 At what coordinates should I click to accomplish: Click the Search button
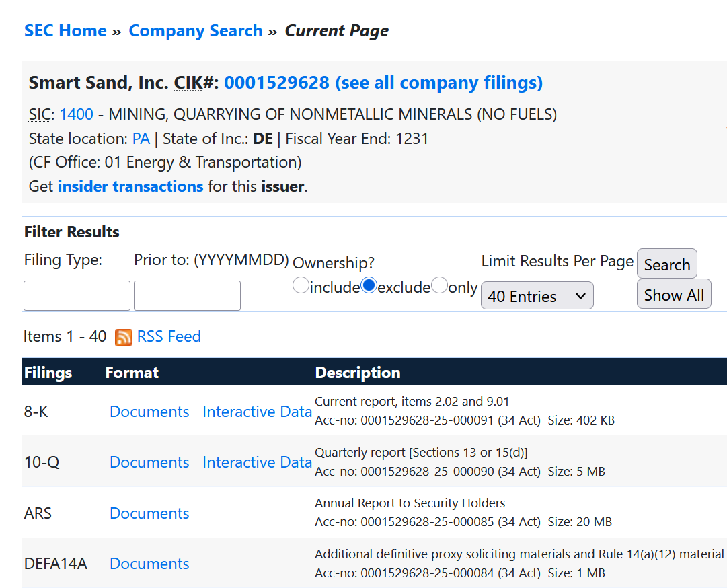pyautogui.click(x=666, y=264)
